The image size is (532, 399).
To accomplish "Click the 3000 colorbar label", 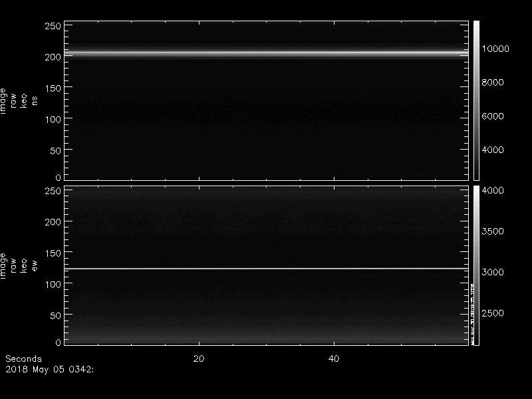I will pyautogui.click(x=493, y=273).
